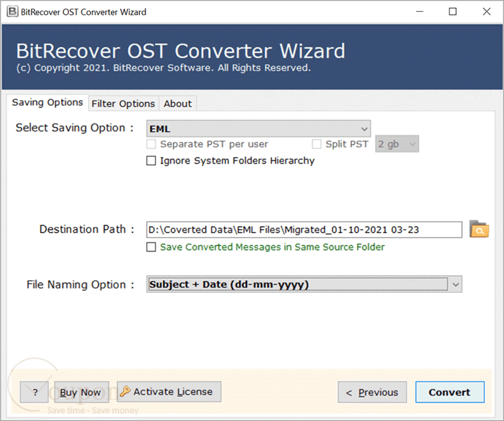The height and width of the screenshot is (421, 504).
Task: Select the Saving Options tab
Action: [x=47, y=102]
